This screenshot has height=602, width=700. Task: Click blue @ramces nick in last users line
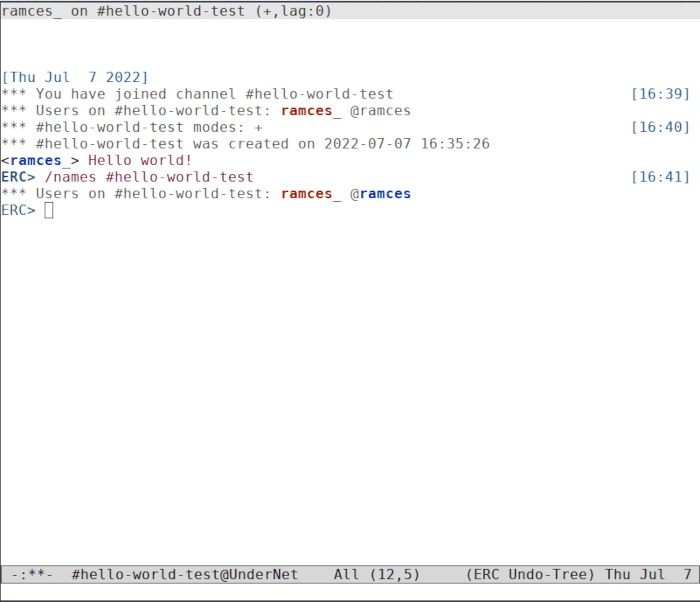coord(380,194)
